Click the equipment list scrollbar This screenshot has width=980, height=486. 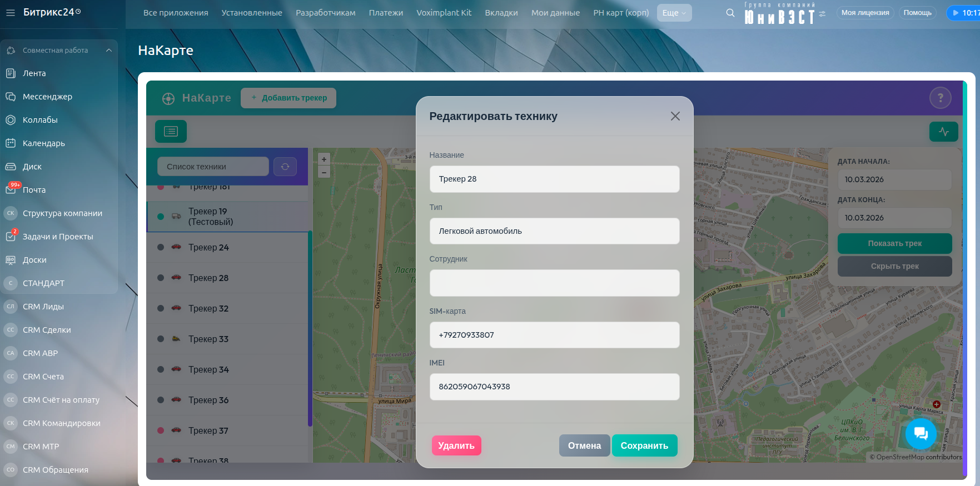[x=310, y=329]
